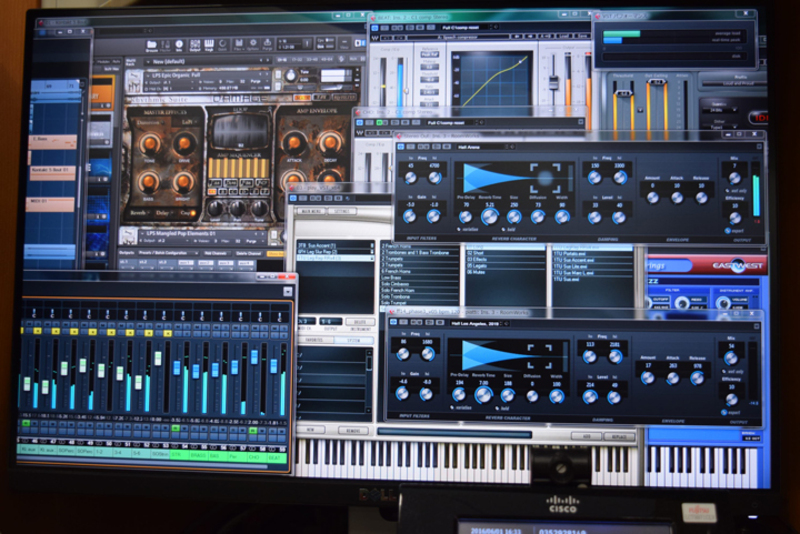Open the Kontakt Browse panel icon

(152, 45)
